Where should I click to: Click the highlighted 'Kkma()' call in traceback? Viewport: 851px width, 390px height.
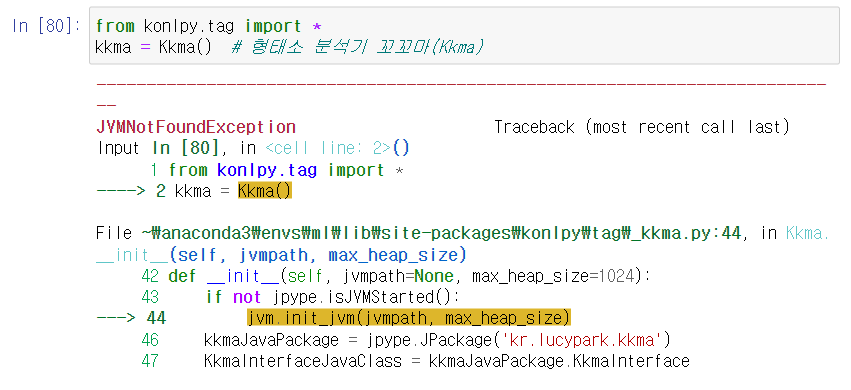point(265,191)
